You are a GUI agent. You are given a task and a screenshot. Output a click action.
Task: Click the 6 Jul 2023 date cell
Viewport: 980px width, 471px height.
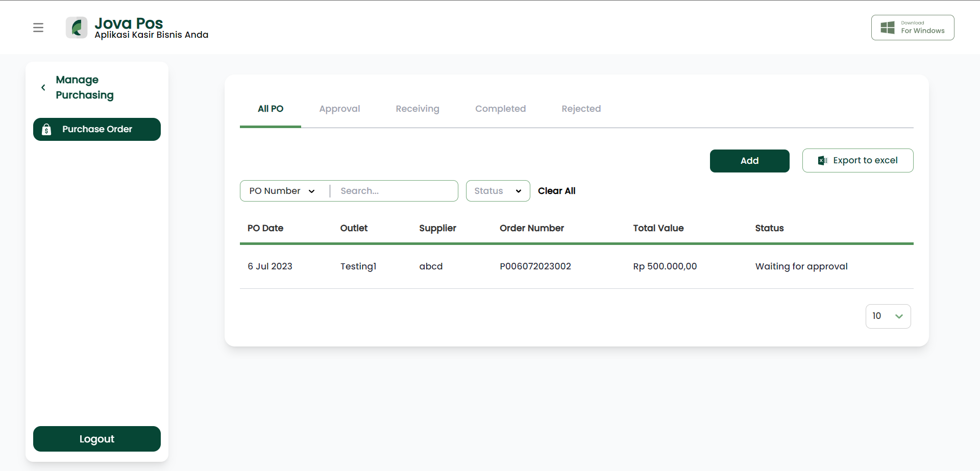click(x=270, y=266)
